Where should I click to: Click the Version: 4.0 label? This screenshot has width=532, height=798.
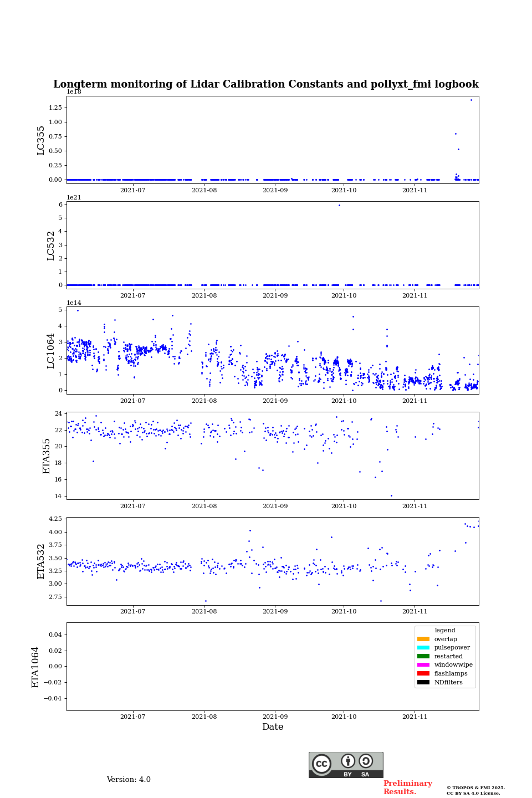pyautogui.click(x=129, y=780)
